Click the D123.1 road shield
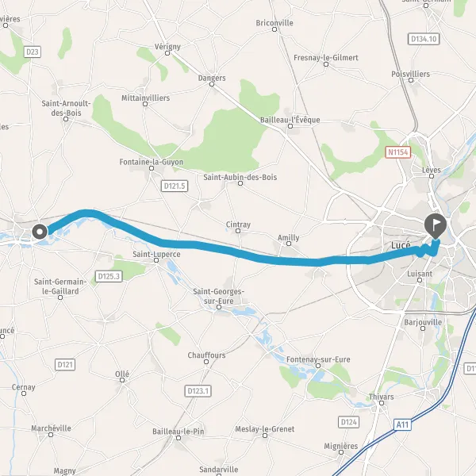476x476 pixels. (198, 390)
